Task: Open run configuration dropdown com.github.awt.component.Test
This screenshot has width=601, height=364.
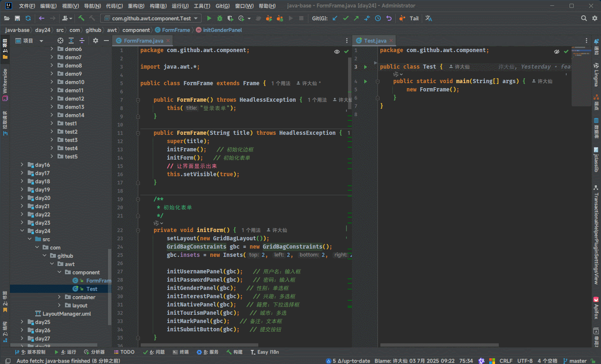Action: pos(151,18)
